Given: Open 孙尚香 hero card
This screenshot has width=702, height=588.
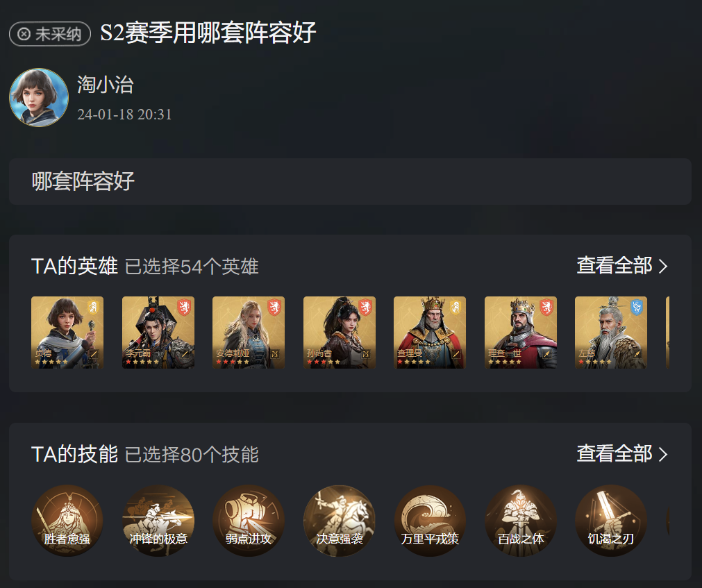Looking at the screenshot, I should (340, 333).
